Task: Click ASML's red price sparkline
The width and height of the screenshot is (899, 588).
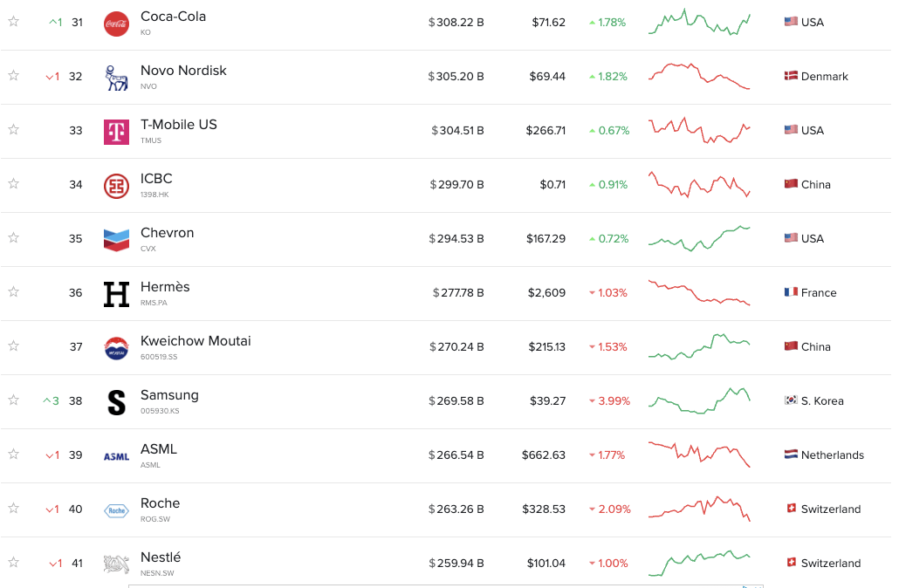Action: tap(699, 455)
